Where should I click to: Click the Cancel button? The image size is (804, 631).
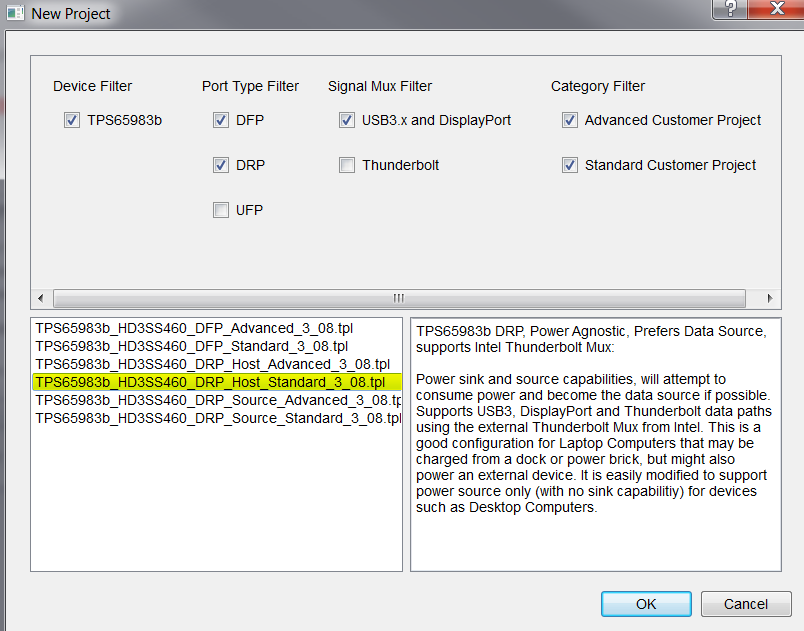pyautogui.click(x=746, y=604)
